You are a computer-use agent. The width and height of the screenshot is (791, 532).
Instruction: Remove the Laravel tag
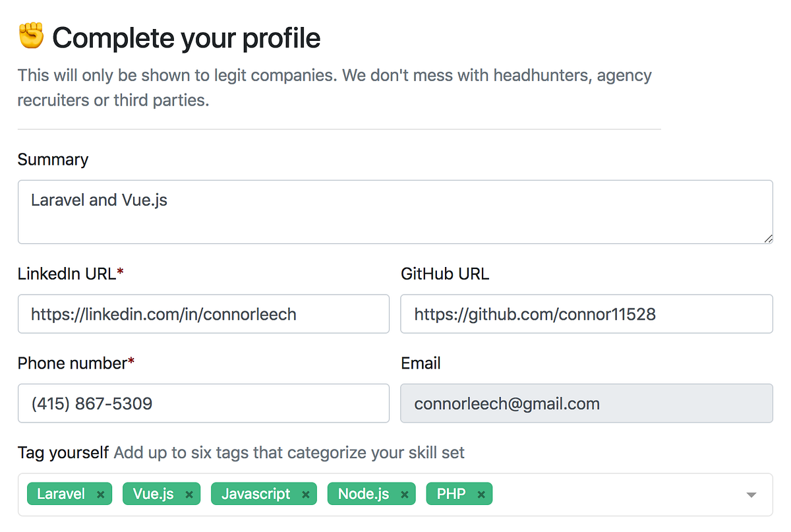(100, 493)
